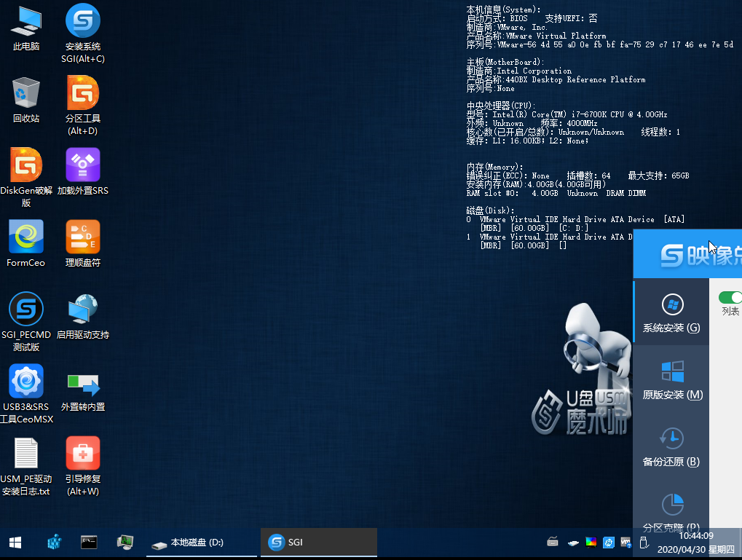
Task: Click the blue swirl tray icon
Action: coord(609,543)
